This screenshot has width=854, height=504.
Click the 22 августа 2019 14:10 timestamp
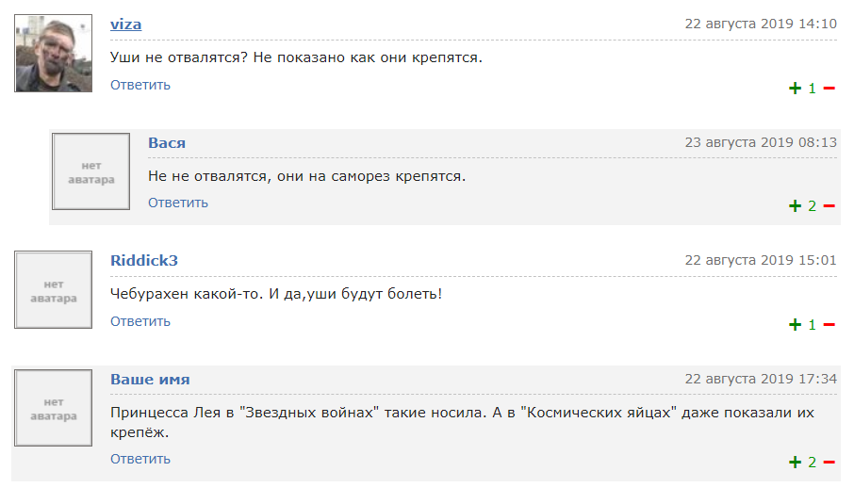(761, 24)
